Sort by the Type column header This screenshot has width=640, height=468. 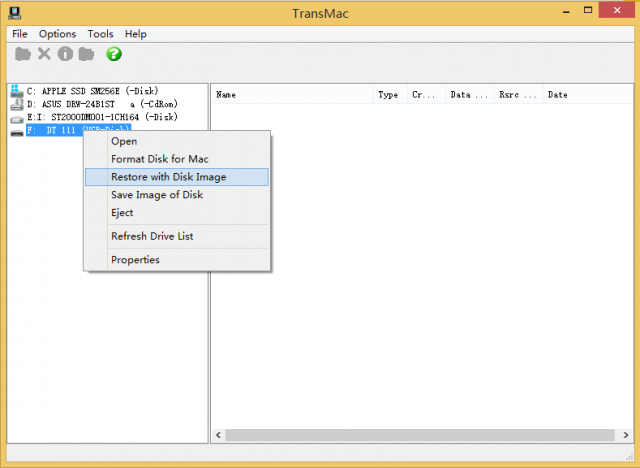coord(390,95)
